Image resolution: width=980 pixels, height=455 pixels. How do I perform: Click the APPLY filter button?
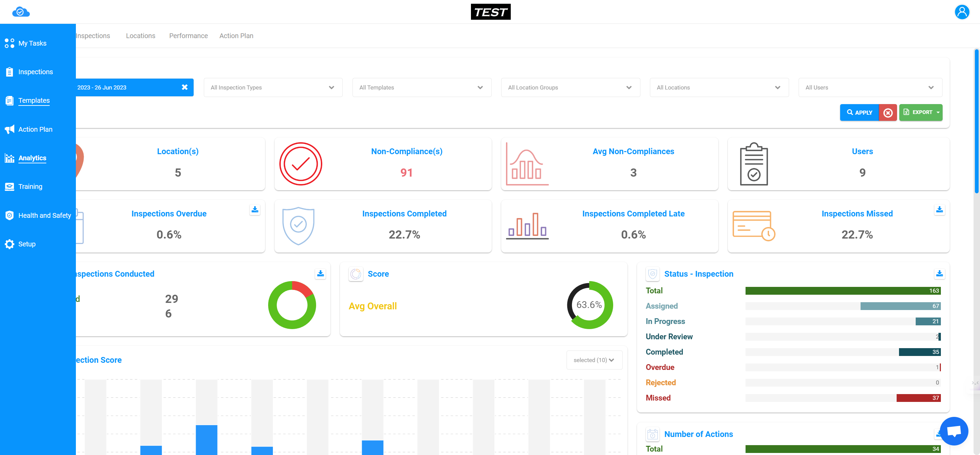coord(859,113)
